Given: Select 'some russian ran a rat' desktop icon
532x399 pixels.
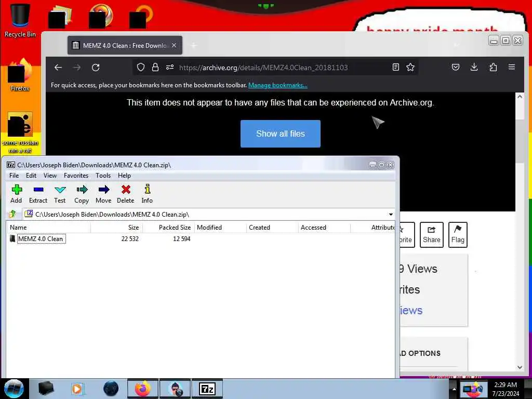Looking at the screenshot, I should (x=20, y=132).
